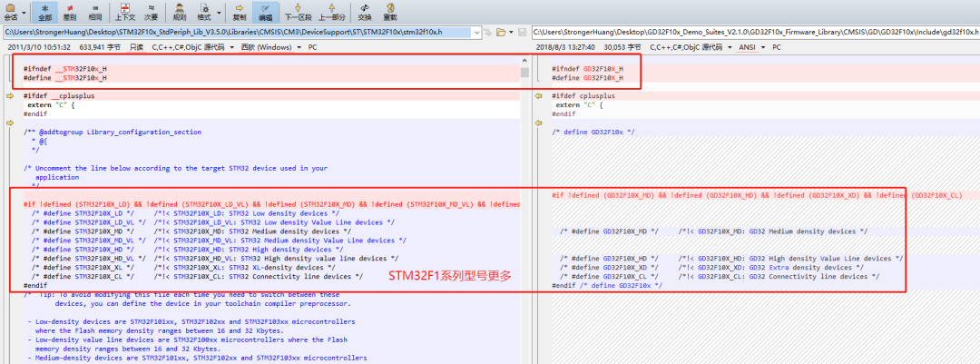Expand the 会话 session dropdown arrow
Viewport: 980px width, 364px height.
click(24, 11)
